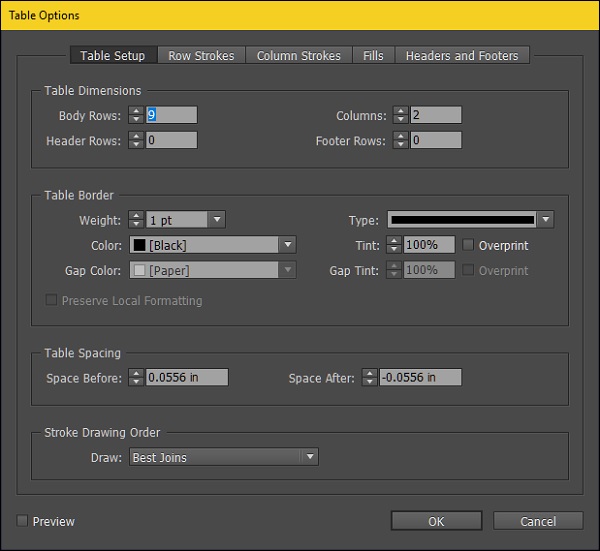Click the Space After stepper arrows
The image size is (600, 551).
[371, 378]
